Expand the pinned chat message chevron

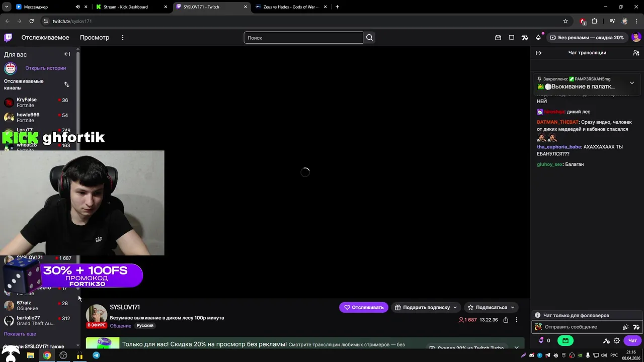632,83
